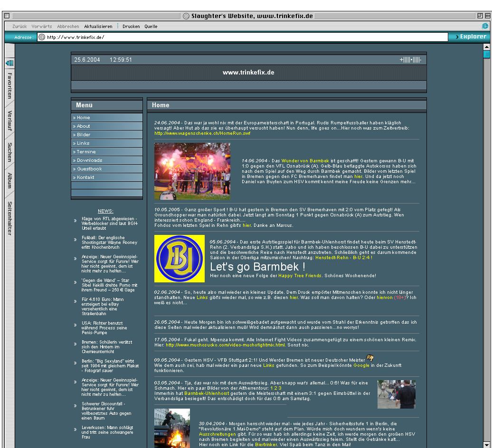This screenshot has height=448, width=492.
Task: Select Bilder in the site Menü
Action: (107, 134)
